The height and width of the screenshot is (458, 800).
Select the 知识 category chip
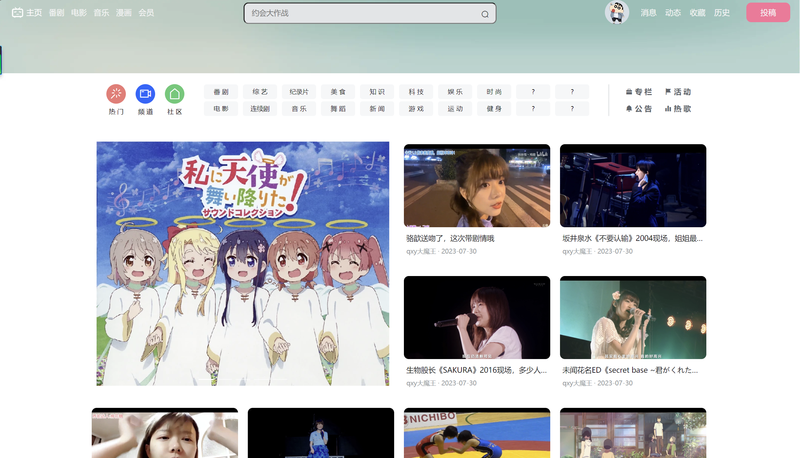(x=377, y=92)
